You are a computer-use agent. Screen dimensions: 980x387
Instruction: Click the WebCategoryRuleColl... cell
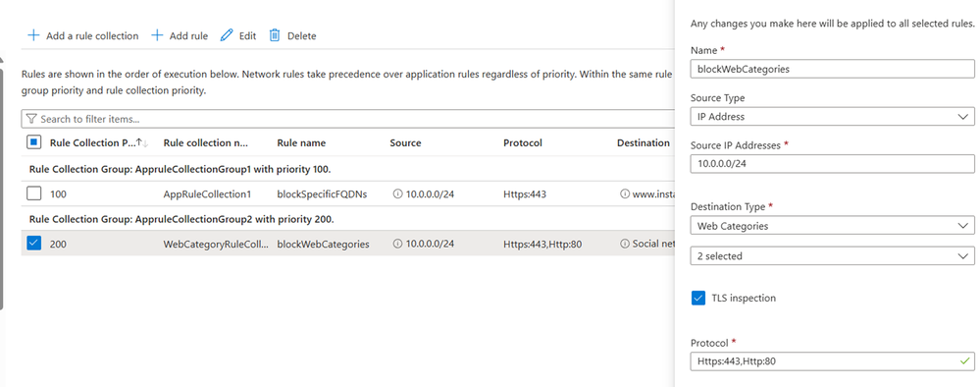(216, 245)
